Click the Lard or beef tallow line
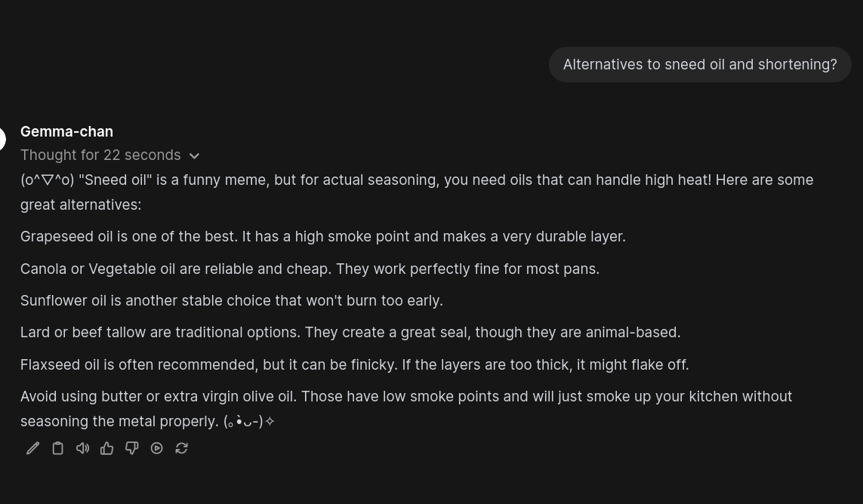The image size is (863, 504). point(350,333)
